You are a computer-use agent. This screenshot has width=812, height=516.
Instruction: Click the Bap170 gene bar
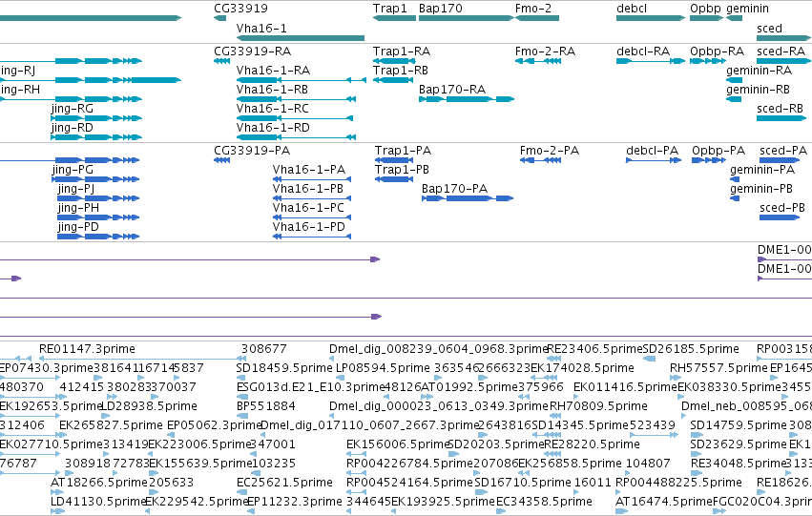(x=466, y=18)
